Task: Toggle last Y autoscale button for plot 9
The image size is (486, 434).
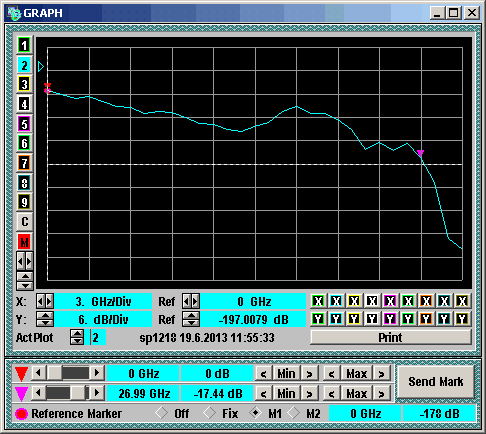Action: click(462, 319)
